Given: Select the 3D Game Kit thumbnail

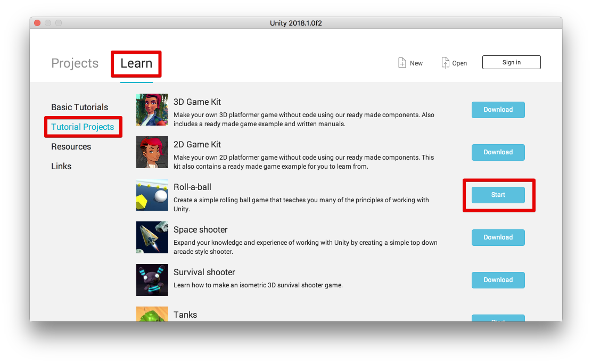Looking at the screenshot, I should pyautogui.click(x=152, y=110).
